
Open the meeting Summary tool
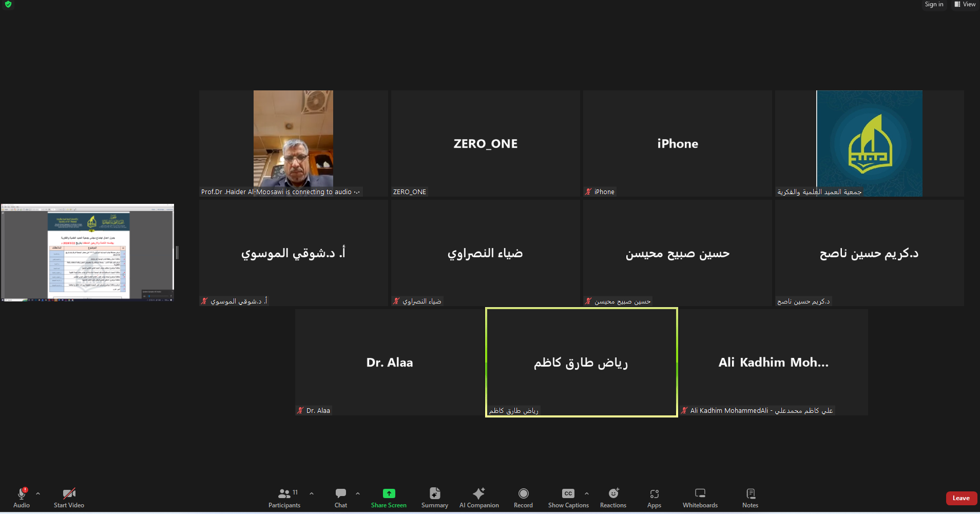(434, 494)
